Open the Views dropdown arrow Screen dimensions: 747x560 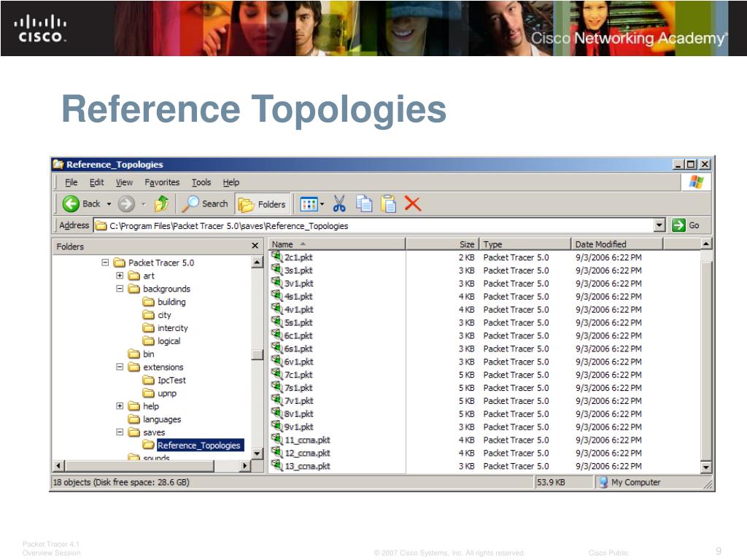322,204
